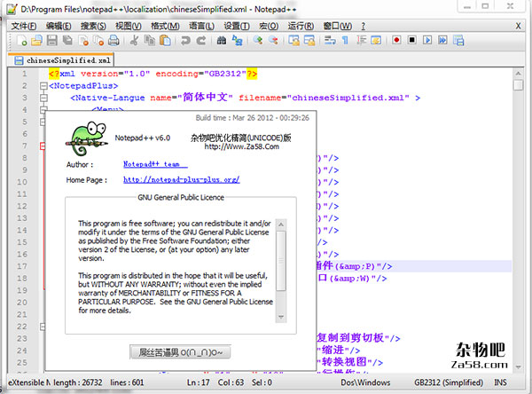
Task: Open the http://notepad-plus-plus.org/ link
Action: (x=182, y=179)
